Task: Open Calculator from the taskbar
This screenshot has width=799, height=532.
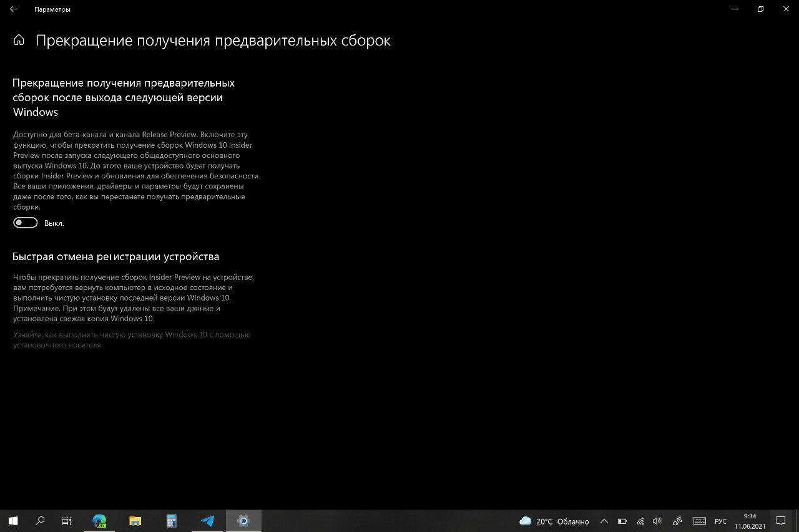Action: pos(171,521)
